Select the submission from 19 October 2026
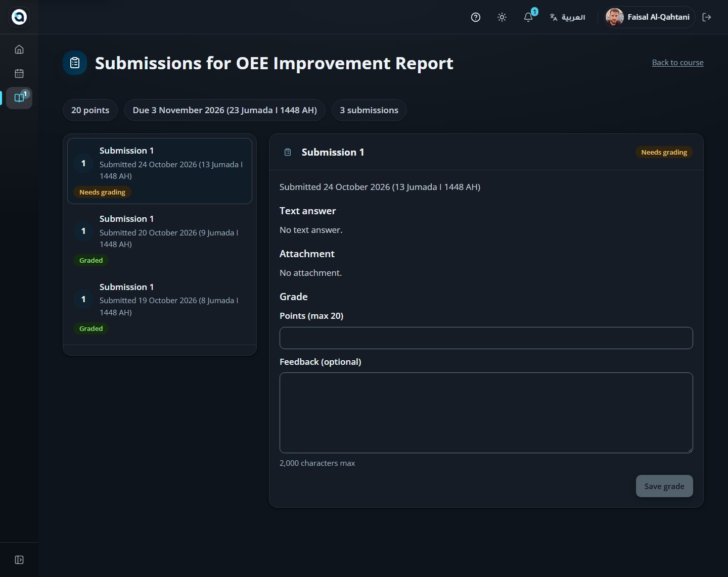This screenshot has width=728, height=577. pos(160,307)
